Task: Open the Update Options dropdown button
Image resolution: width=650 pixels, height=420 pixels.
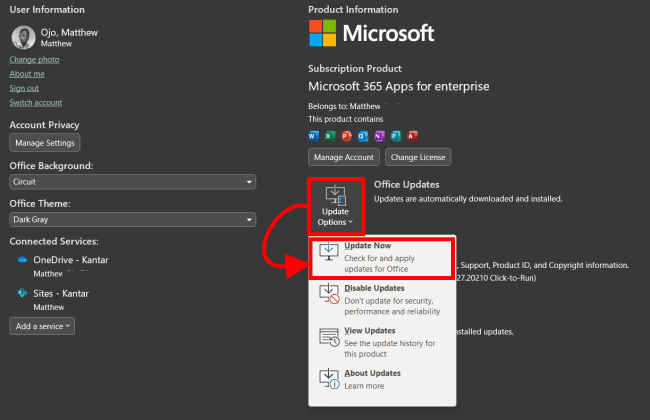Action: (x=335, y=206)
